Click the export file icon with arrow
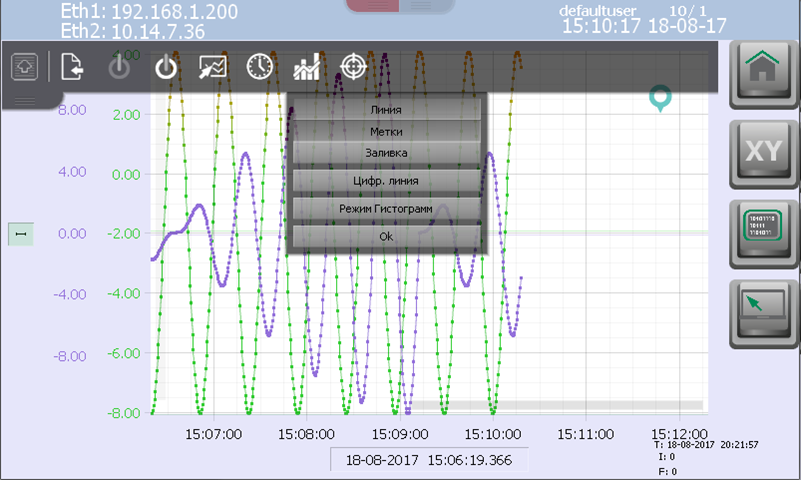Viewport: 801px width, 480px height. (x=72, y=67)
